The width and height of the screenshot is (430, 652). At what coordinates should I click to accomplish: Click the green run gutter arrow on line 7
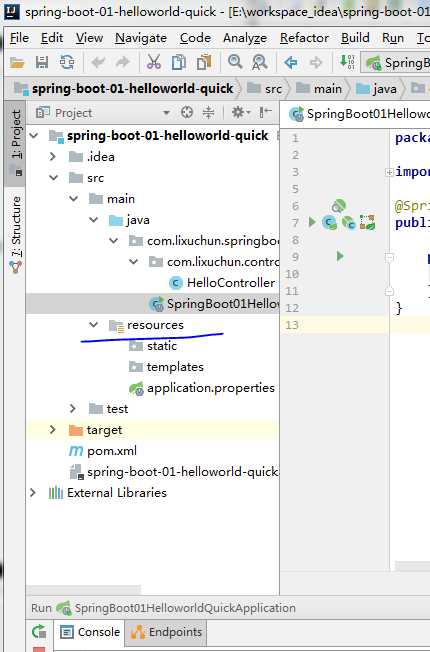tap(312, 222)
